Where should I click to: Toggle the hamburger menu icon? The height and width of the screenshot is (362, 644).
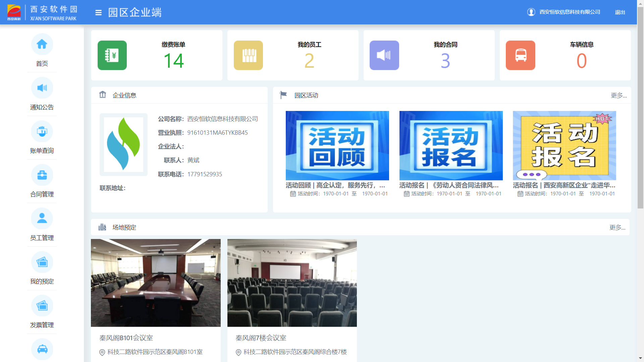[98, 13]
